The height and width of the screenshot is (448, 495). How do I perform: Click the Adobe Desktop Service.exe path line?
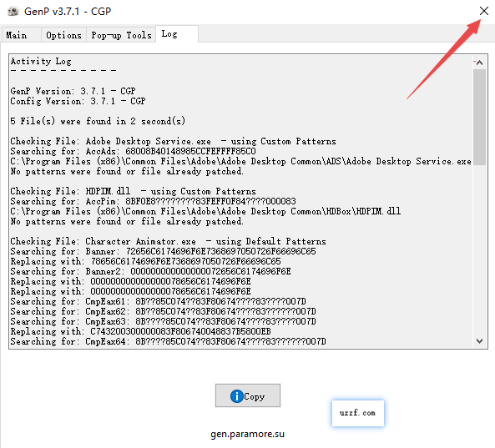(241, 161)
